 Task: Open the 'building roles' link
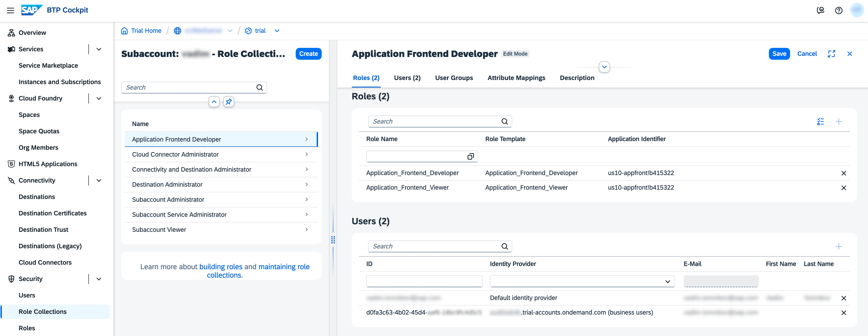[x=220, y=266]
